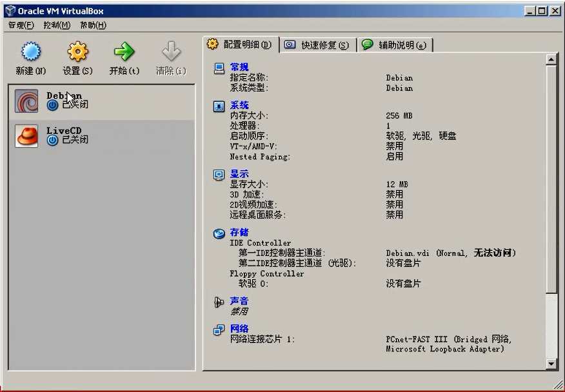
Task: Select the LiveCD red hat icon
Action: tap(26, 136)
